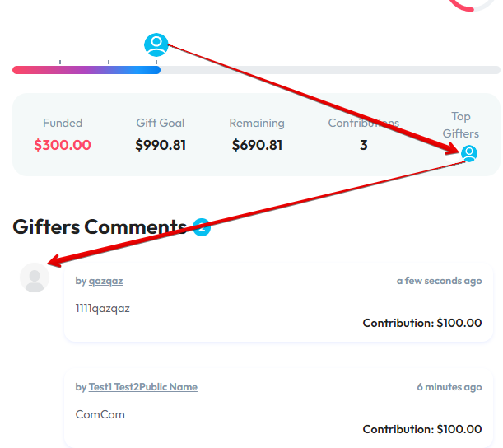
Task: Click the first tick mark above progress bar
Action: 60,62
